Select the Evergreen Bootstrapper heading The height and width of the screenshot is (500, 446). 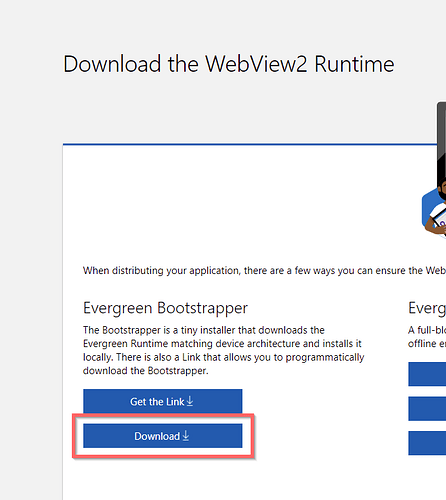165,308
